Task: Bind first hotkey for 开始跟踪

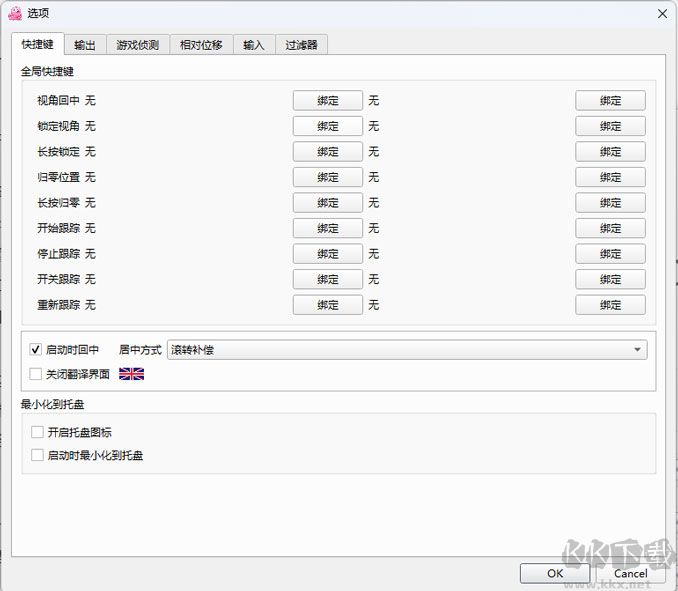Action: (x=328, y=228)
